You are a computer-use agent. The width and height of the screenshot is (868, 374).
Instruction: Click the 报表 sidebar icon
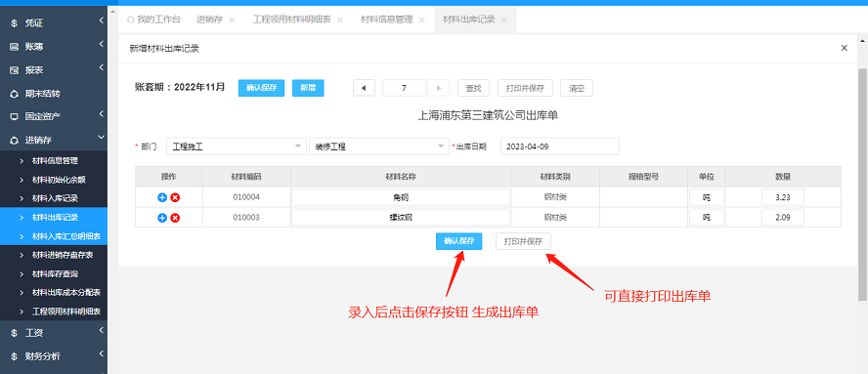(14, 70)
